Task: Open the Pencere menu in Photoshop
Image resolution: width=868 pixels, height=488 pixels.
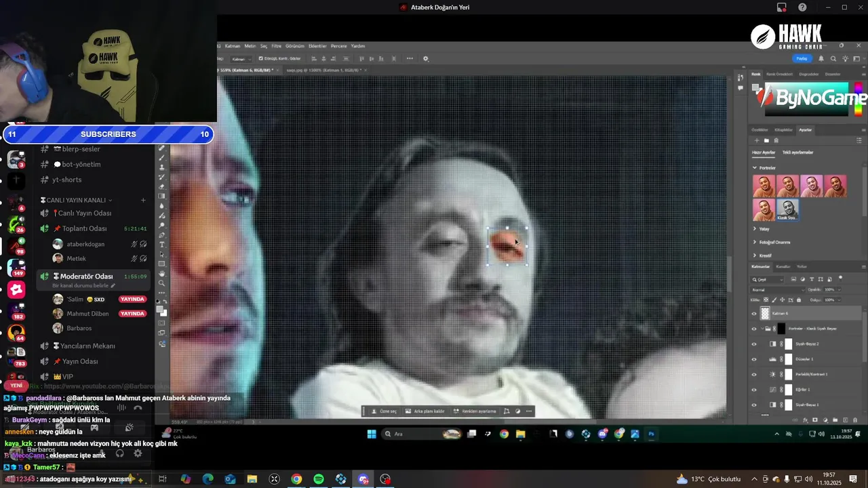Action: [338, 46]
